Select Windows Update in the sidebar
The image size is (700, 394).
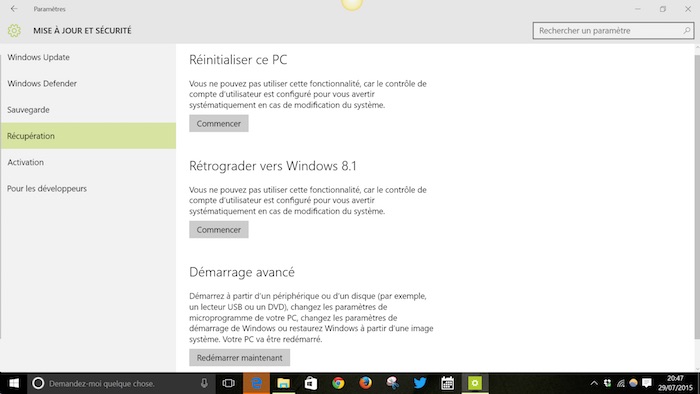(38, 57)
